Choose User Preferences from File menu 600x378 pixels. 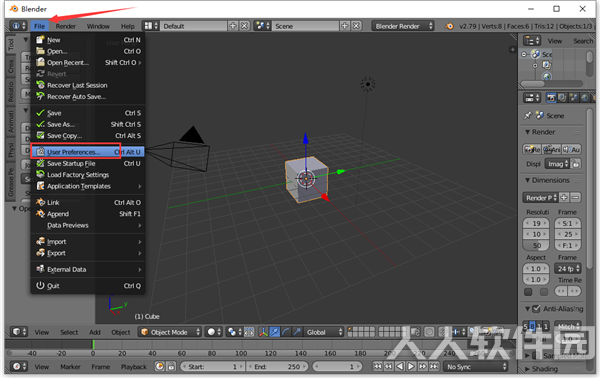88,152
